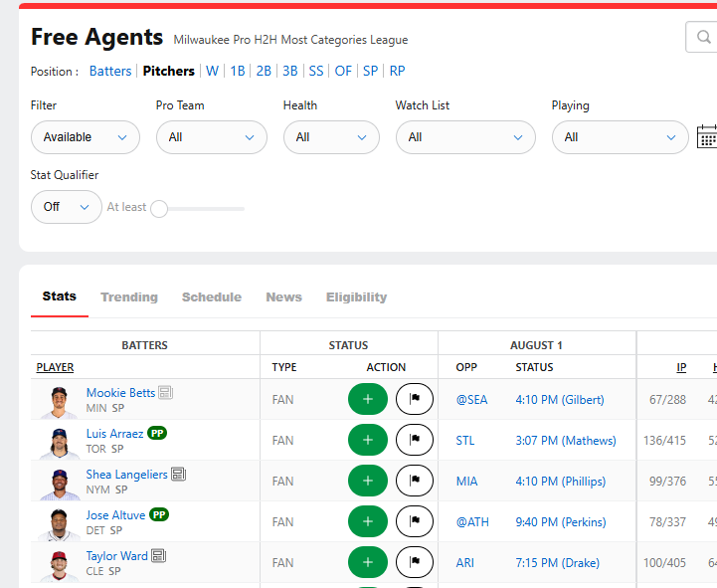Viewport: 717px width, 588px height.
Task: Flag Luis Arraez to watch list
Action: click(x=415, y=440)
